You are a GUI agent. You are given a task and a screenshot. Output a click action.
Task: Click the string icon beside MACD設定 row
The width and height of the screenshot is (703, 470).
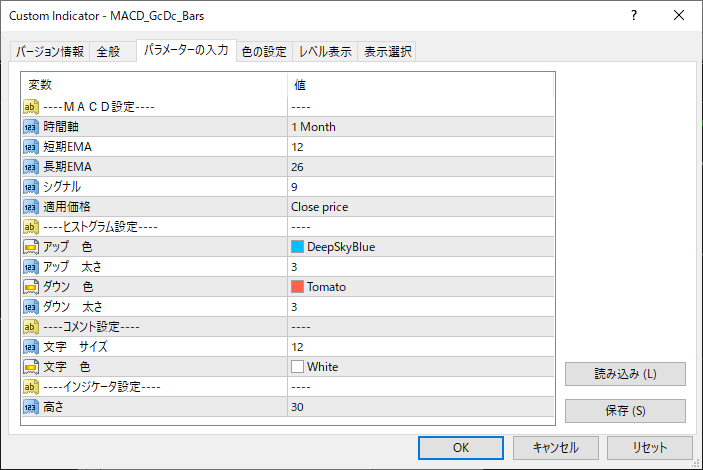click(31, 107)
